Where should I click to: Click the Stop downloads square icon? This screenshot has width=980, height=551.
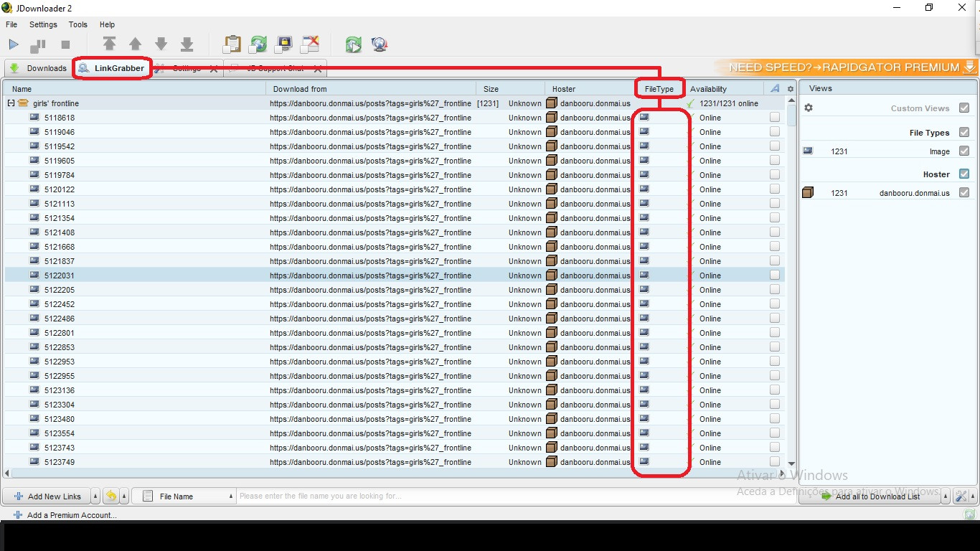click(65, 44)
